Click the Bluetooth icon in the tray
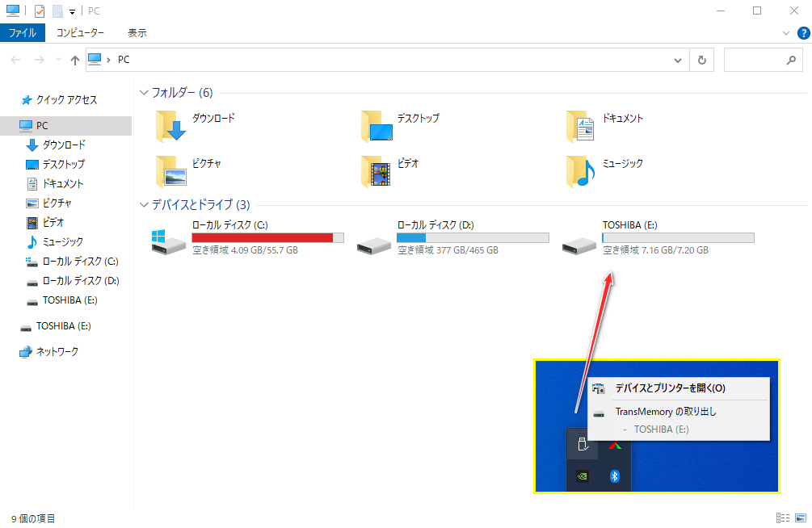This screenshot has height=528, width=812. coord(616,476)
